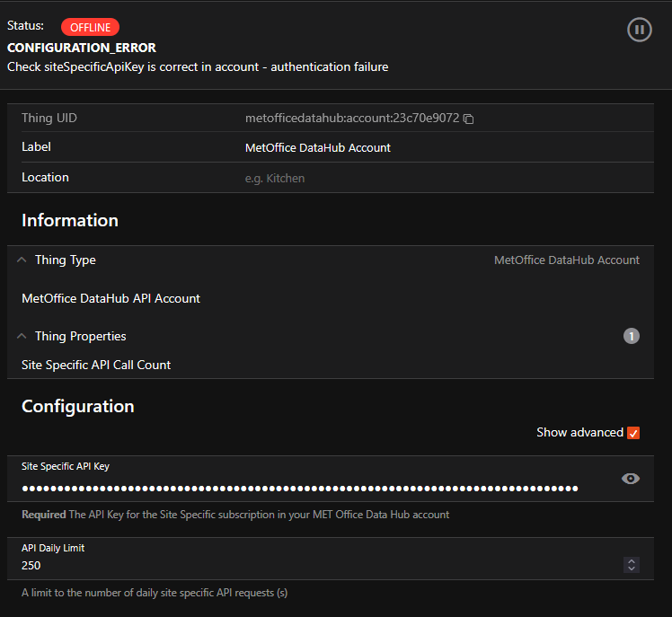Click the OFFLINE status badge
The height and width of the screenshot is (617, 672).
(90, 28)
